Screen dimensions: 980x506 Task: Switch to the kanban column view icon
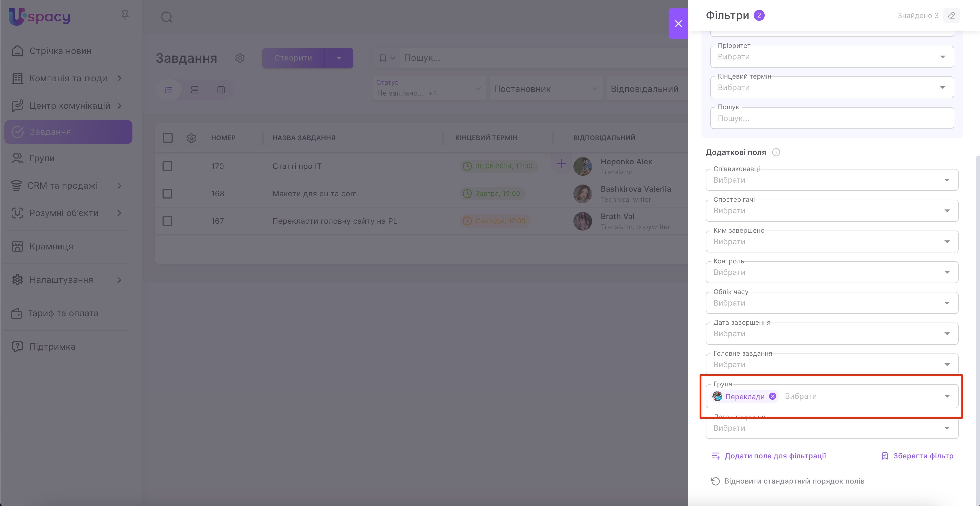(221, 90)
